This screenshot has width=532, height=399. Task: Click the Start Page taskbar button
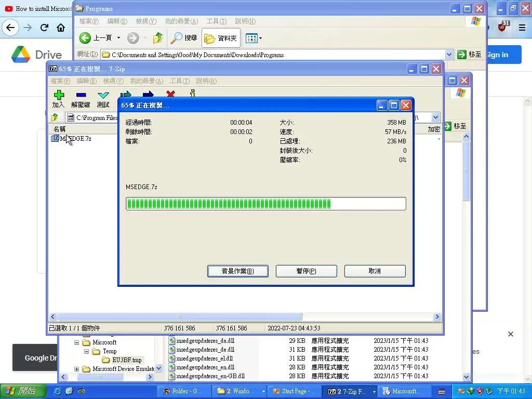click(294, 392)
